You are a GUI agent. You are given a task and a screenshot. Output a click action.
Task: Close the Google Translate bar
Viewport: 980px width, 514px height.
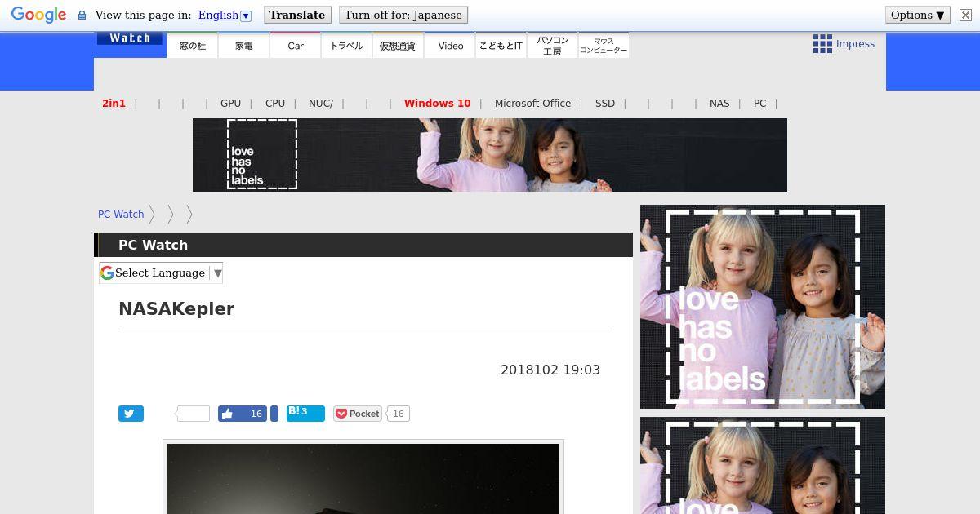[964, 15]
